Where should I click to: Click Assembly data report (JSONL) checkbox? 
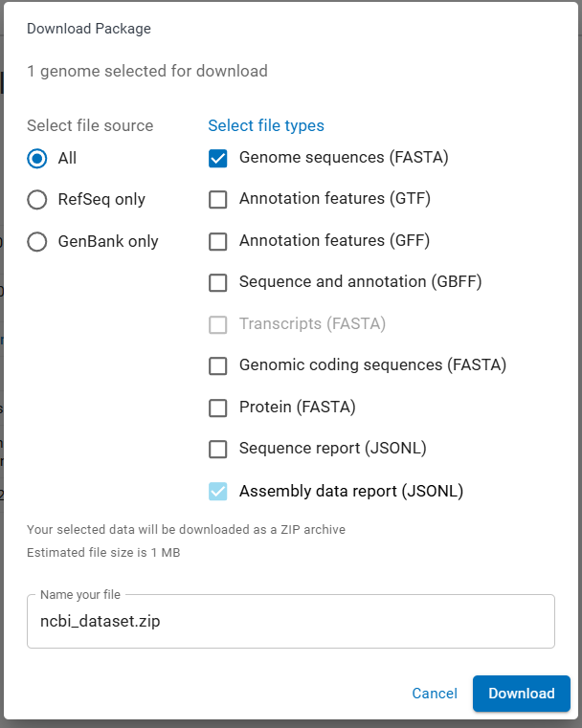[218, 492]
